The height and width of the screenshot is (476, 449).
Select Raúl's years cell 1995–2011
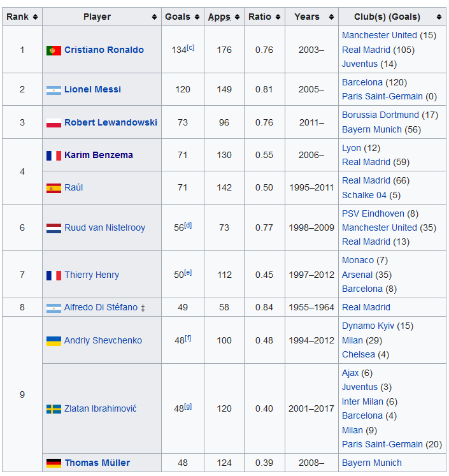coord(311,187)
